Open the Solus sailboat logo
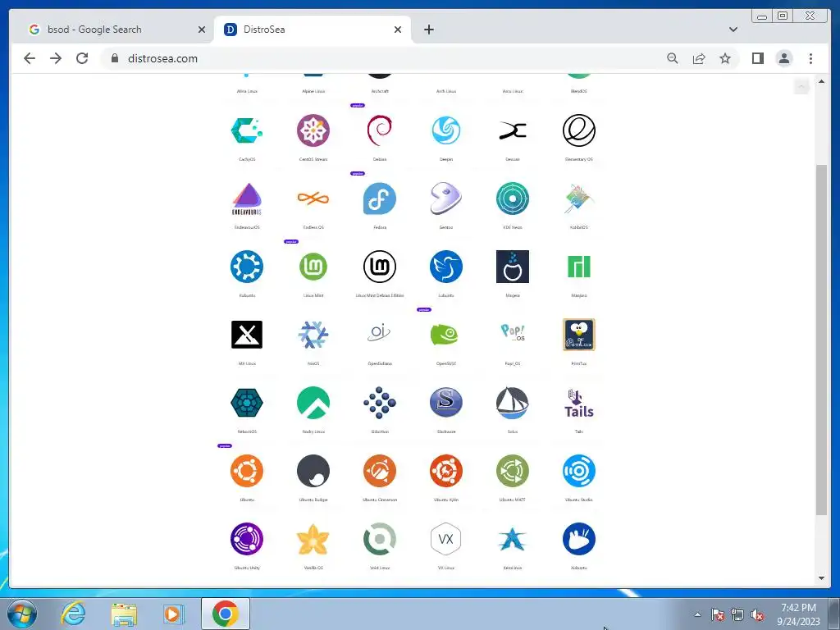Viewport: 840px width, 630px height. click(513, 402)
